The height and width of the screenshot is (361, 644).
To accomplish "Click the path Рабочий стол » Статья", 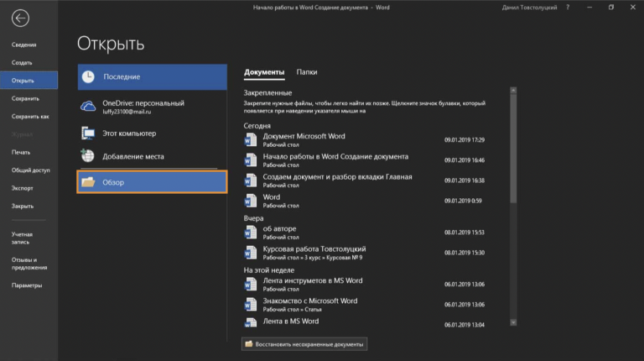I will [x=293, y=310].
